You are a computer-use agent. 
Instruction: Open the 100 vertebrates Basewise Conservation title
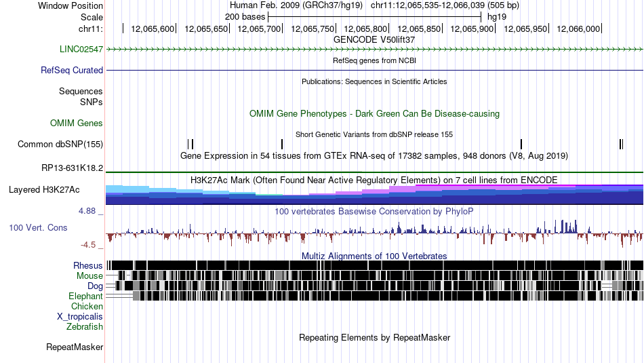(x=374, y=211)
